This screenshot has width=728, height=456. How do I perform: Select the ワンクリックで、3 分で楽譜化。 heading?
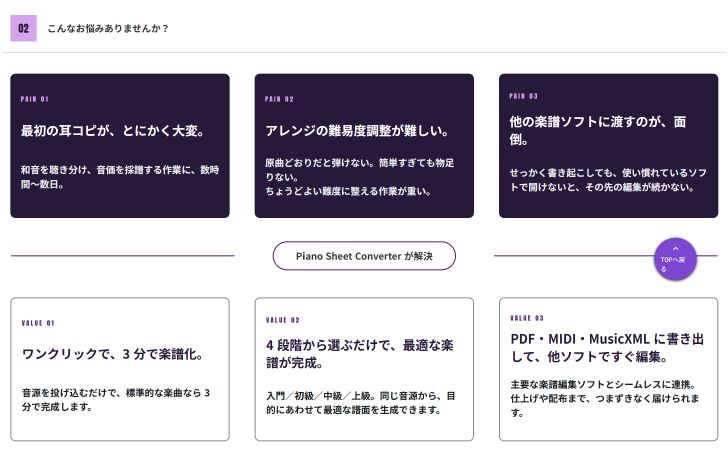coord(112,354)
